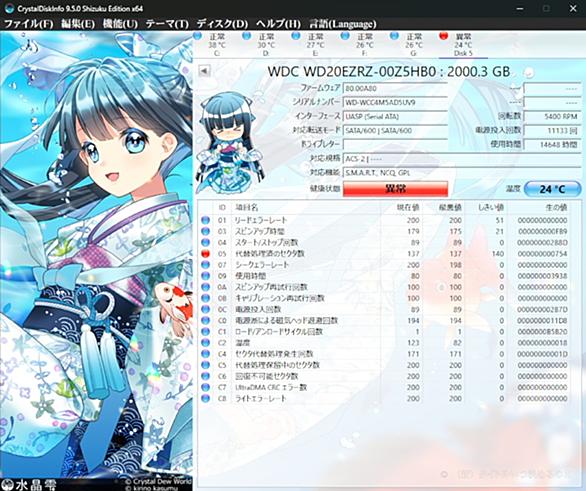
Task: Click status icon for C7 UltraDMA CRC エラー数
Action: point(205,387)
